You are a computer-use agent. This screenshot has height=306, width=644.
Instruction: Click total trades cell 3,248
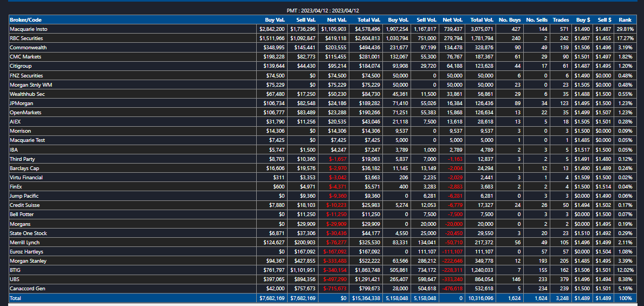[x=563, y=298]
